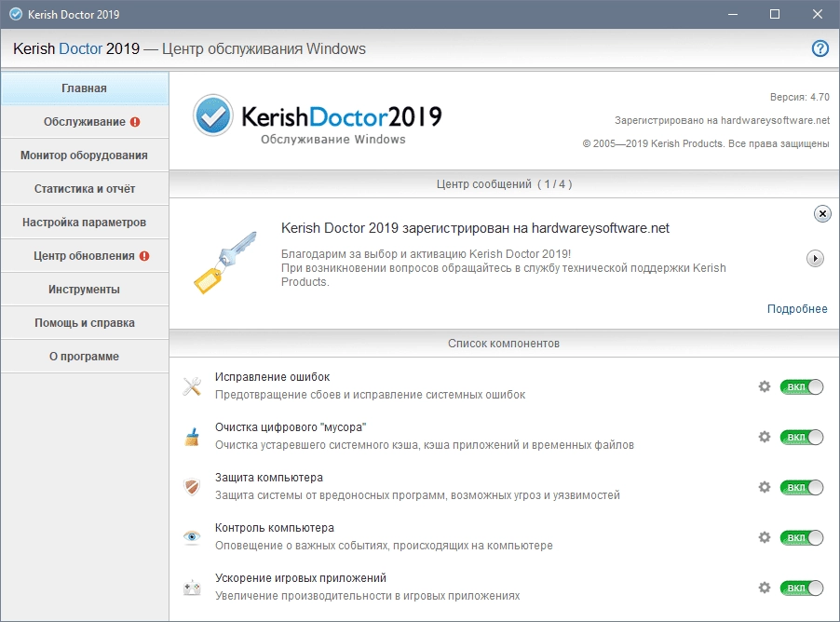840x622 pixels.
Task: Click the Контроль компьютера component title
Action: (x=275, y=528)
